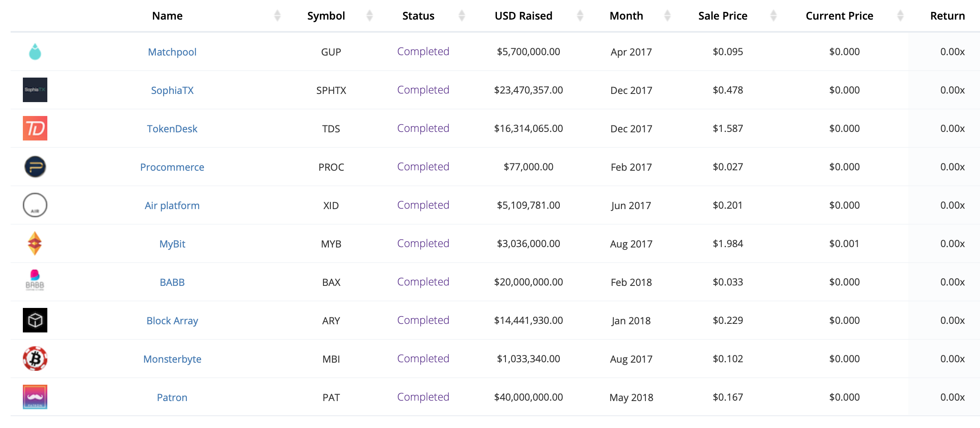Click the Return column header

947,16
